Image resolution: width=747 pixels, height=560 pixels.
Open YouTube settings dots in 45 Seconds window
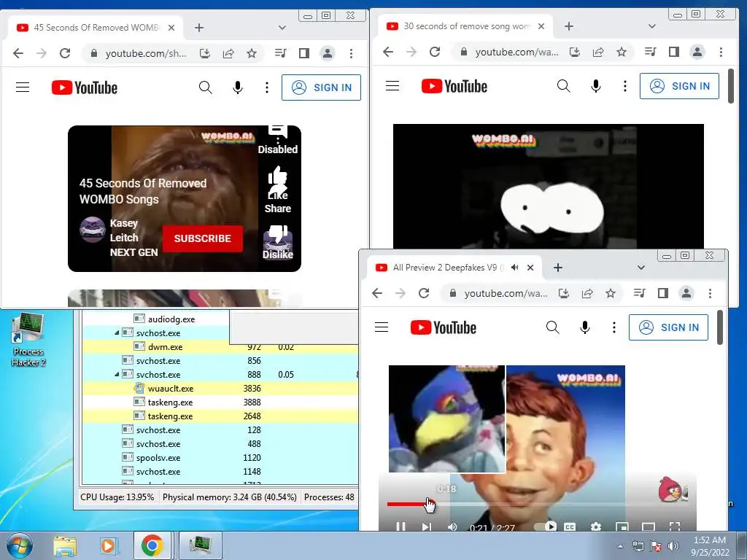tap(267, 87)
